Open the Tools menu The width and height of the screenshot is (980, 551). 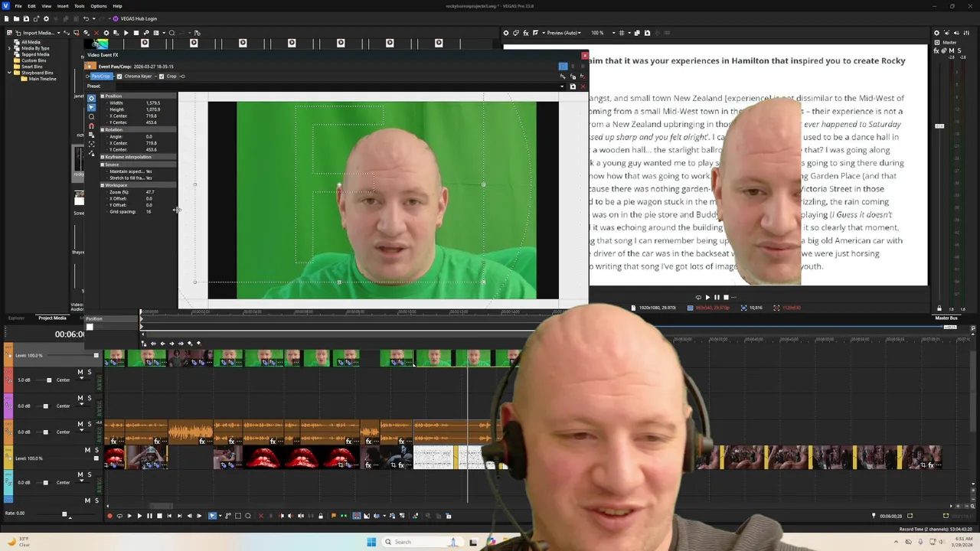(x=79, y=6)
